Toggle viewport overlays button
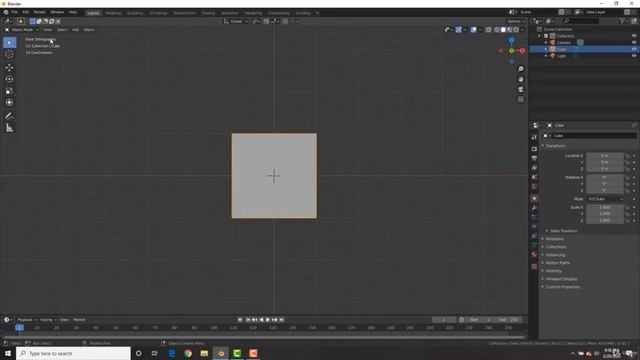The width and height of the screenshot is (640, 360). tap(473, 30)
